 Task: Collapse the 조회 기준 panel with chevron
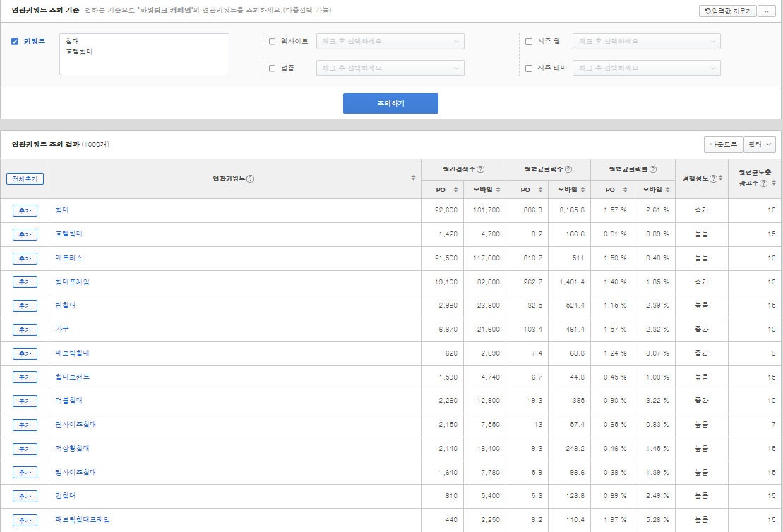(767, 11)
